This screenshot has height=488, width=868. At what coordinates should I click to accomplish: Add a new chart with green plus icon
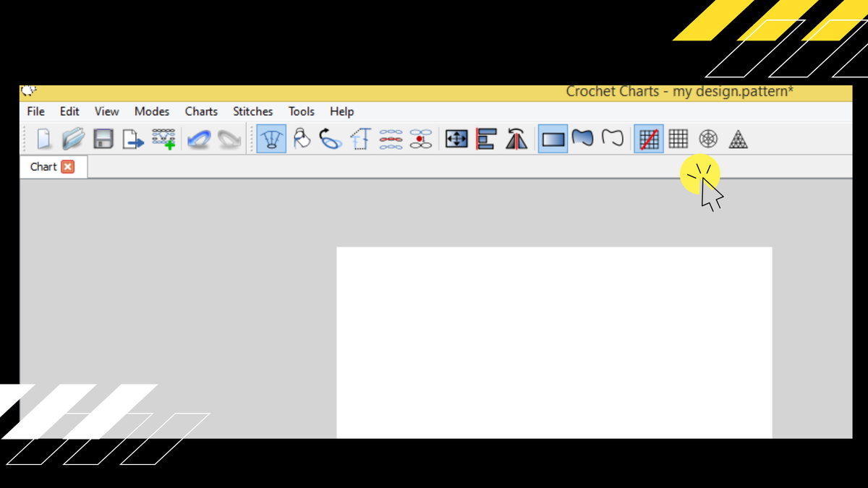pyautogui.click(x=164, y=139)
